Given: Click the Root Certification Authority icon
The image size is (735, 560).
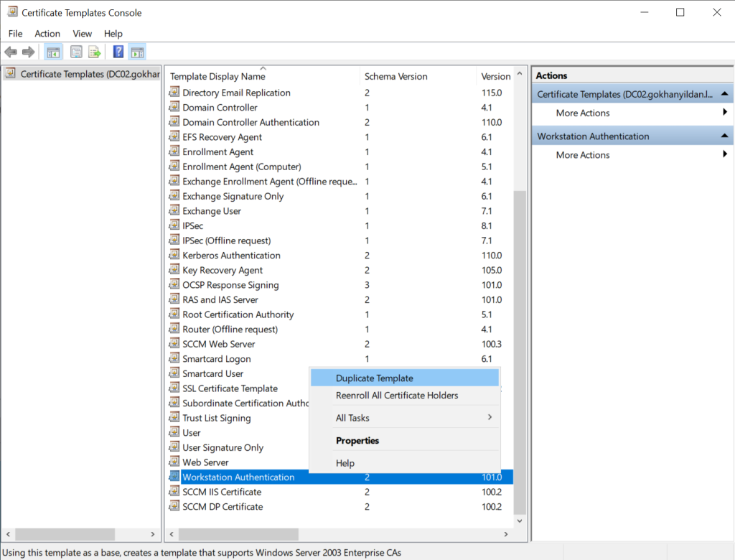Looking at the screenshot, I should [174, 314].
